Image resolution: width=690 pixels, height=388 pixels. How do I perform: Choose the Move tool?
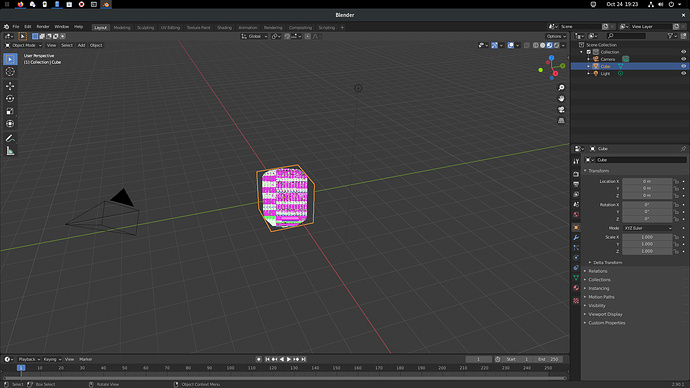pyautogui.click(x=10, y=86)
